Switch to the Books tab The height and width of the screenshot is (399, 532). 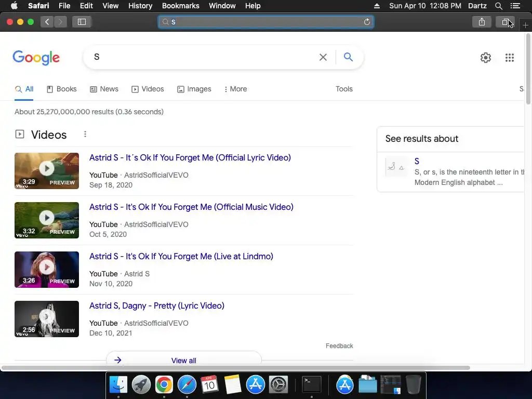pos(61,89)
